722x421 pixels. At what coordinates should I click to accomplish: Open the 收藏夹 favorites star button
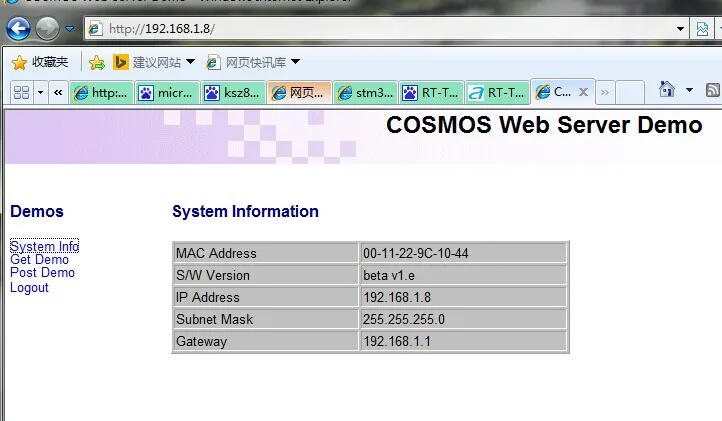40,62
